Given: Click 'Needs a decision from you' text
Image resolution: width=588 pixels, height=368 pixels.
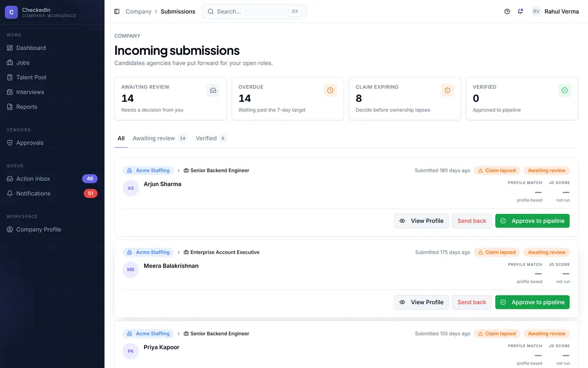Looking at the screenshot, I should (152, 110).
